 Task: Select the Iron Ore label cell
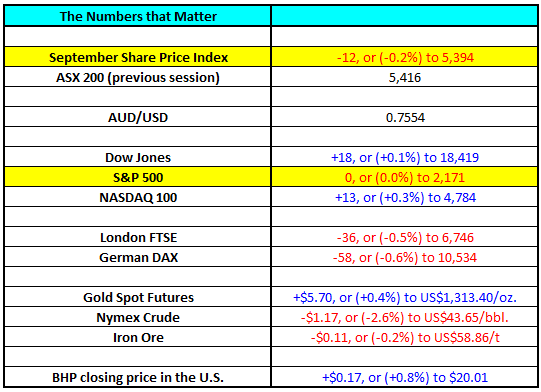pyautogui.click(x=138, y=337)
